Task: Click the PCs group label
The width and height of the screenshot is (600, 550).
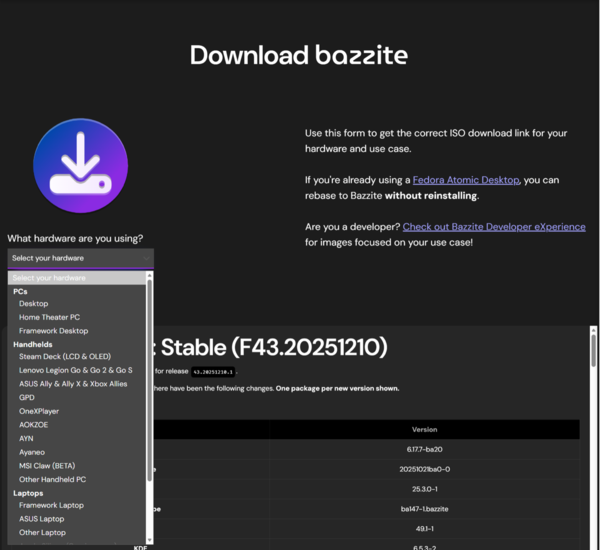Action: tap(20, 292)
